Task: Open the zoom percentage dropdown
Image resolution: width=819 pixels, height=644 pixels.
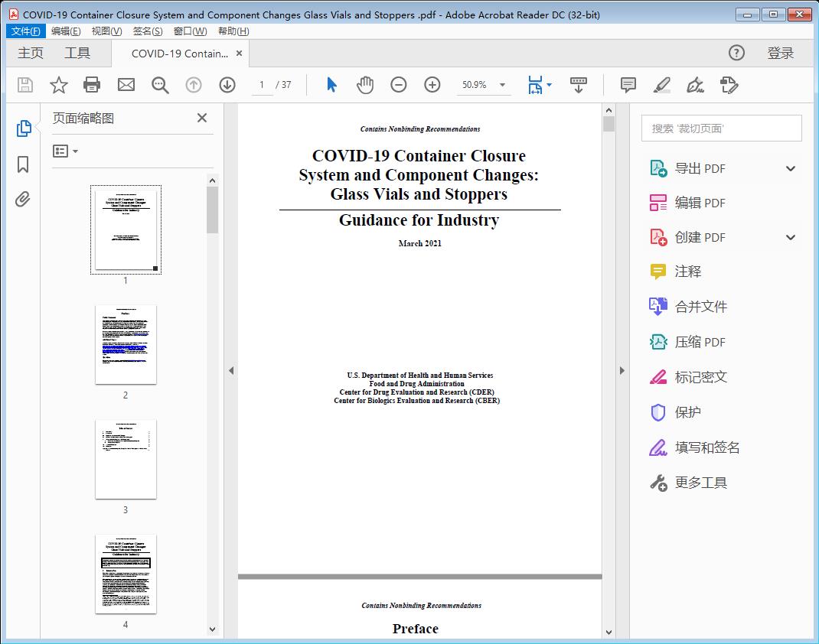Action: tap(501, 85)
